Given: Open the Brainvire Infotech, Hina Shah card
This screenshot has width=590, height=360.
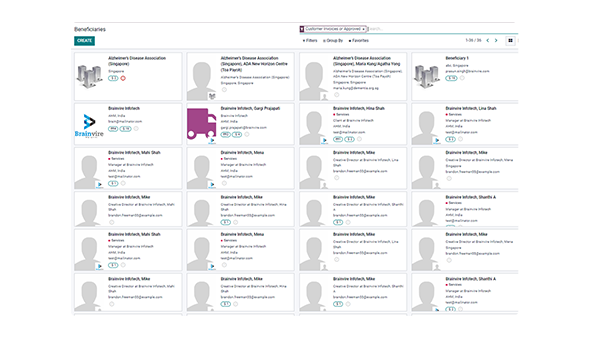Looking at the screenshot, I should (359, 108).
